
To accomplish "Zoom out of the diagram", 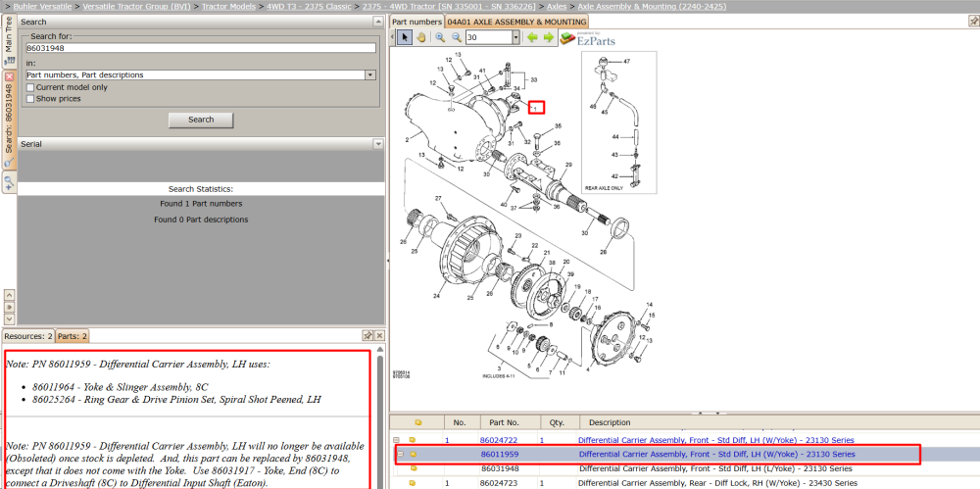I will coord(457,37).
